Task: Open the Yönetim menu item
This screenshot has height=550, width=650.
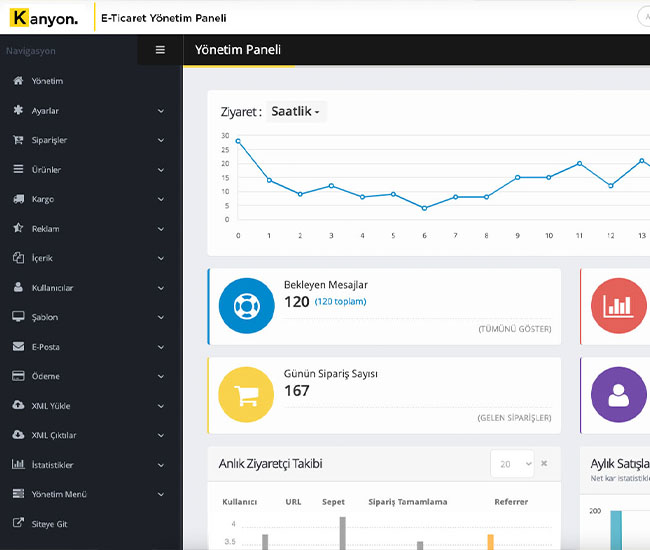Action: click(x=47, y=81)
